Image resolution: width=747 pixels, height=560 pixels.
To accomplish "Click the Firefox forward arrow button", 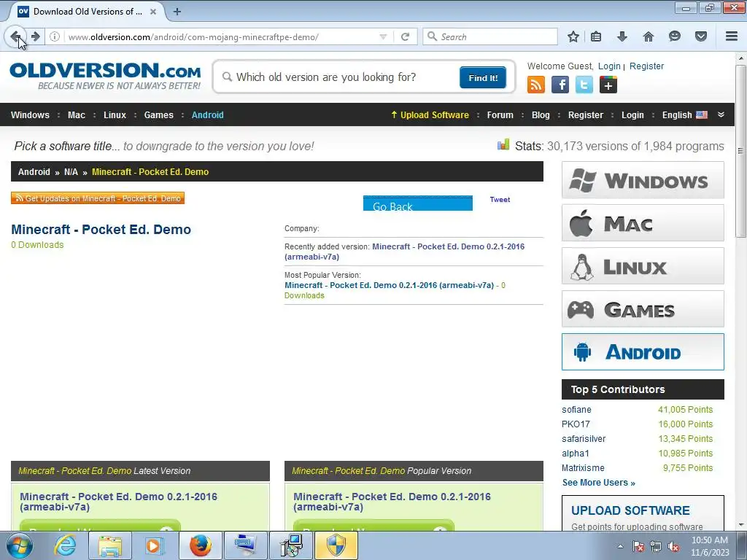I will coord(35,36).
